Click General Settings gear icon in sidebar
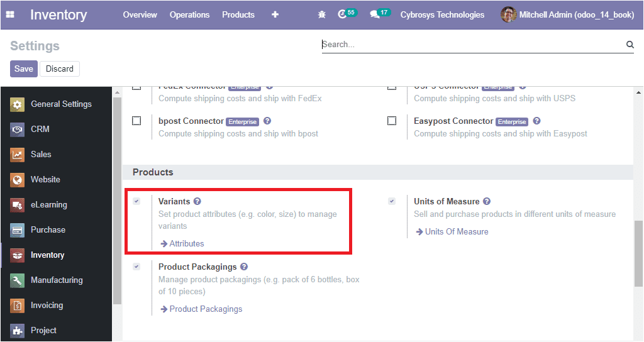The image size is (644, 342). pos(17,104)
